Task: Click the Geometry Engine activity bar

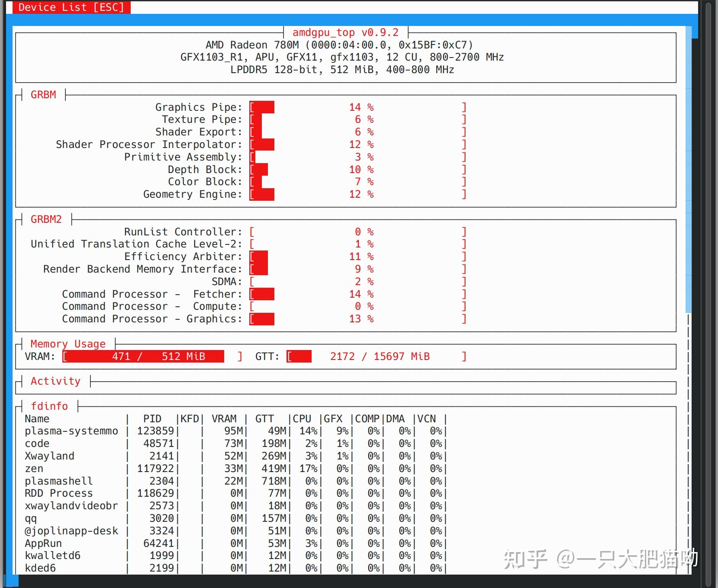Action: point(357,194)
